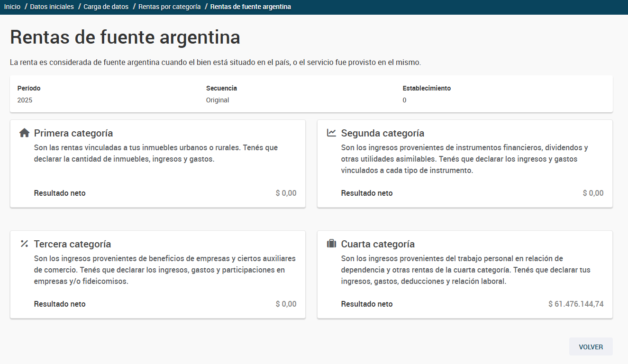
Task: Open the Segunda categoría heading
Action: 382,133
